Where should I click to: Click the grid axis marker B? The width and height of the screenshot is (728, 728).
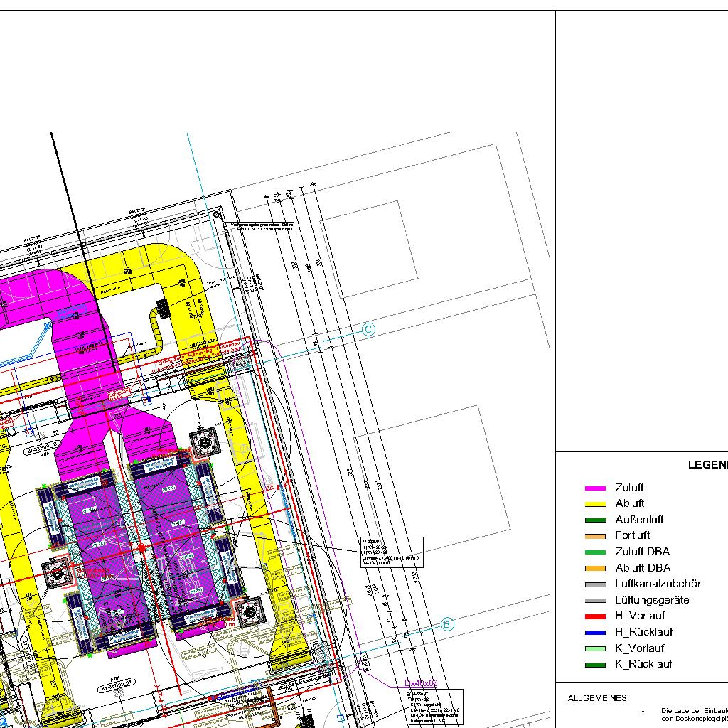click(x=446, y=624)
